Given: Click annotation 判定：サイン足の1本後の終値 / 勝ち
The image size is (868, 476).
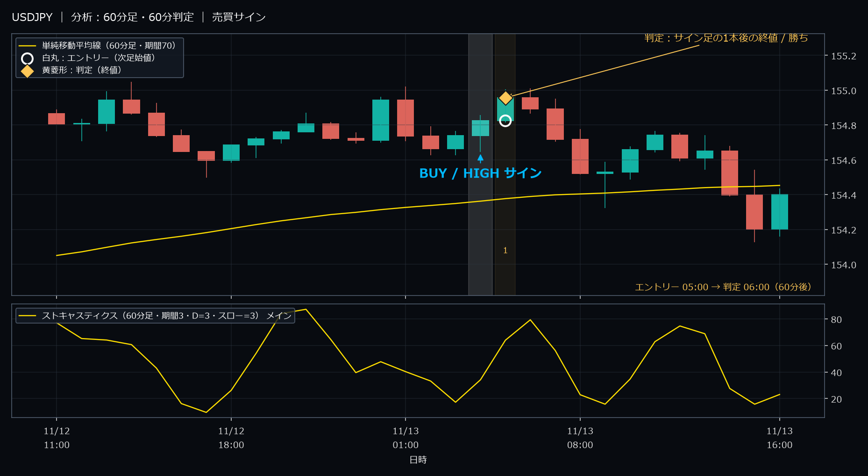Looking at the screenshot, I should pyautogui.click(x=726, y=38).
